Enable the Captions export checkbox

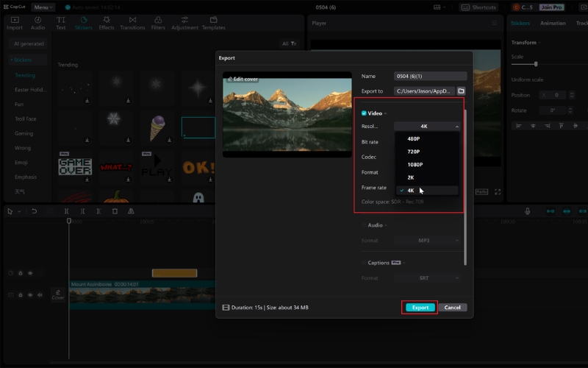(x=364, y=263)
